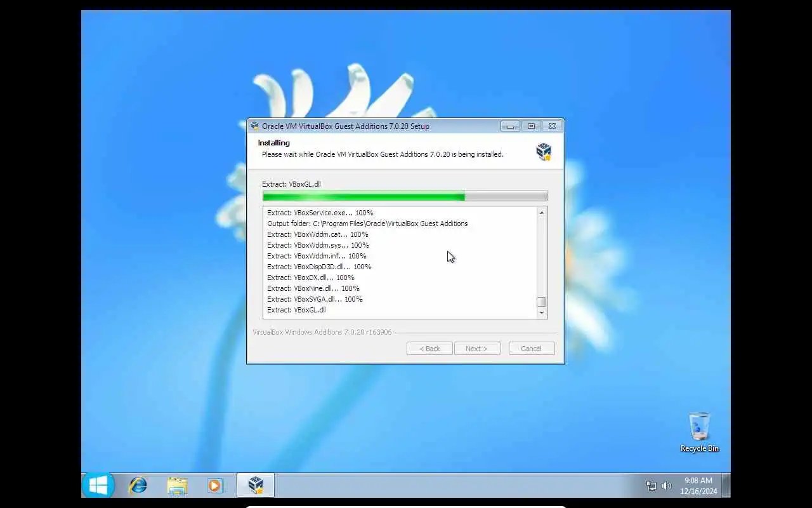Screen dimensions: 812x508
Task: Open File Explorer from the taskbar
Action: pyautogui.click(x=177, y=486)
